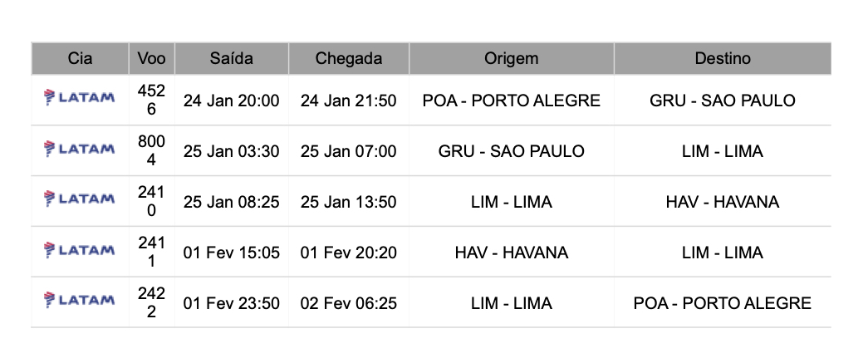
Task: Select the Destino column header
Action: pyautogui.click(x=723, y=58)
